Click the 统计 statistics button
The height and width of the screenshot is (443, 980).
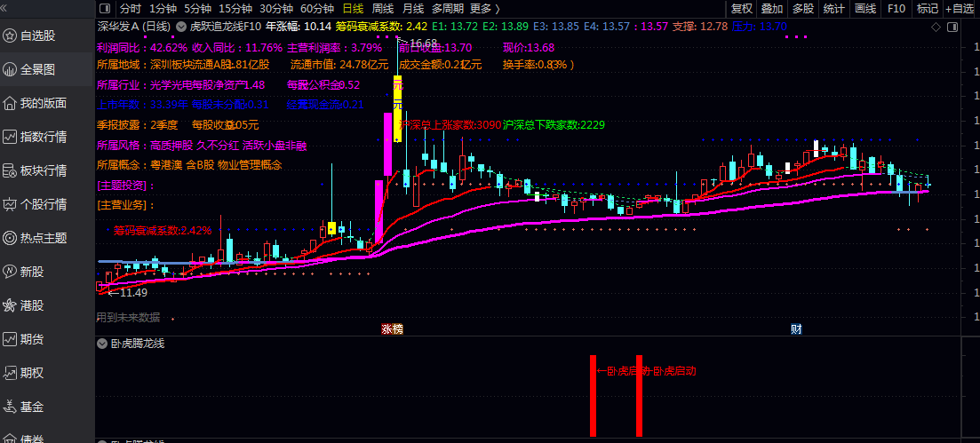(833, 9)
